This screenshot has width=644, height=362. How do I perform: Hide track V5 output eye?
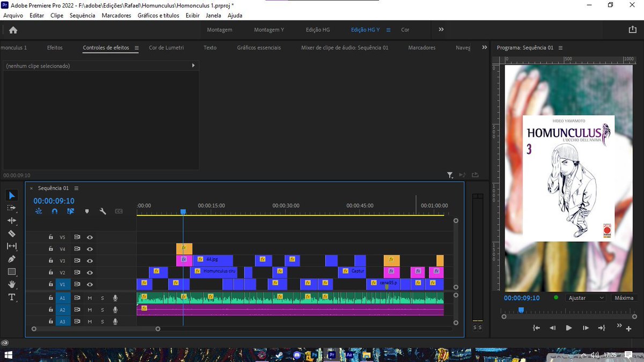90,237
